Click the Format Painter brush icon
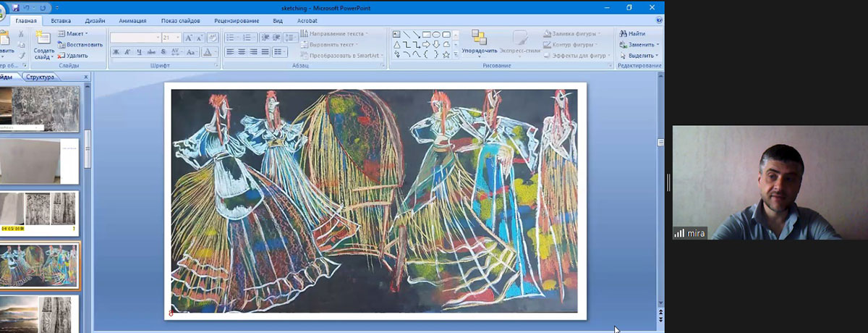 tap(21, 55)
